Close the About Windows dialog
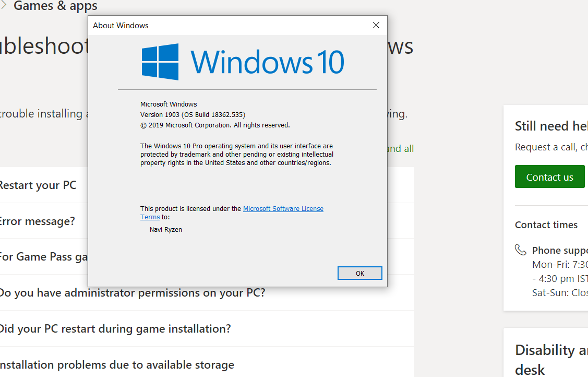 376,25
